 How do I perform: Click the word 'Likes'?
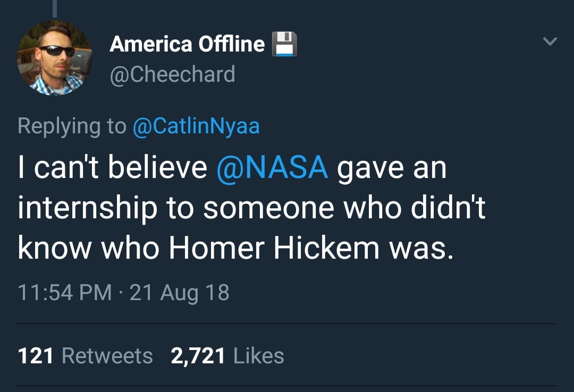click(258, 355)
